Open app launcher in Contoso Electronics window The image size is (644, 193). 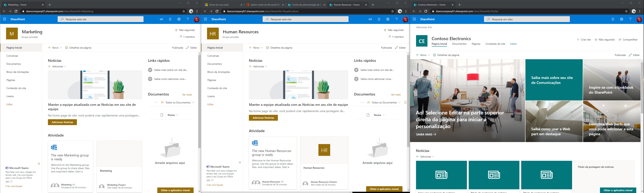click(414, 19)
